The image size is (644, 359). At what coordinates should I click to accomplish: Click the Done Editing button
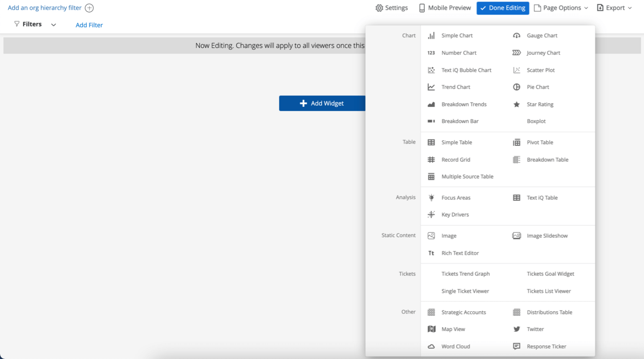point(503,8)
